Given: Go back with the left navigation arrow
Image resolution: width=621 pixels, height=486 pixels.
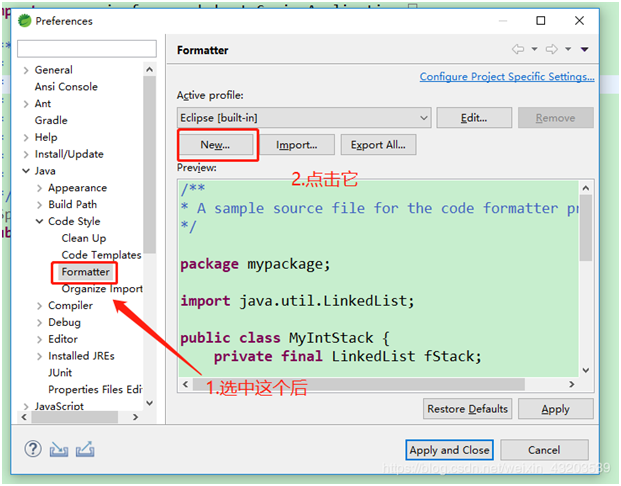Looking at the screenshot, I should tap(518, 49).
